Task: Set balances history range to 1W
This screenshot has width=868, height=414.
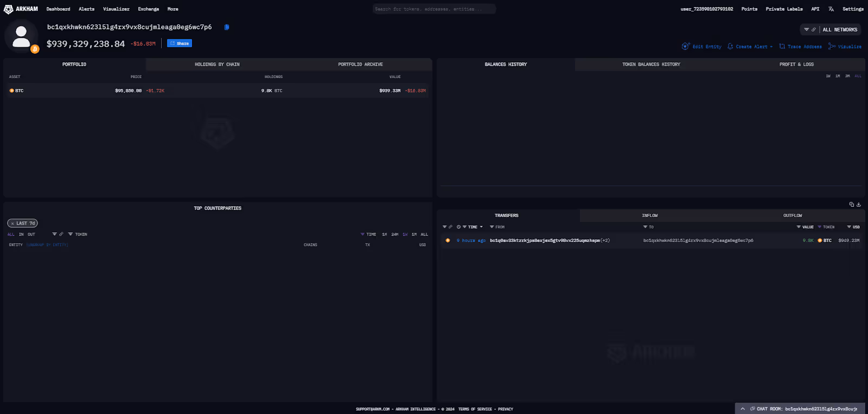Action: [828, 76]
